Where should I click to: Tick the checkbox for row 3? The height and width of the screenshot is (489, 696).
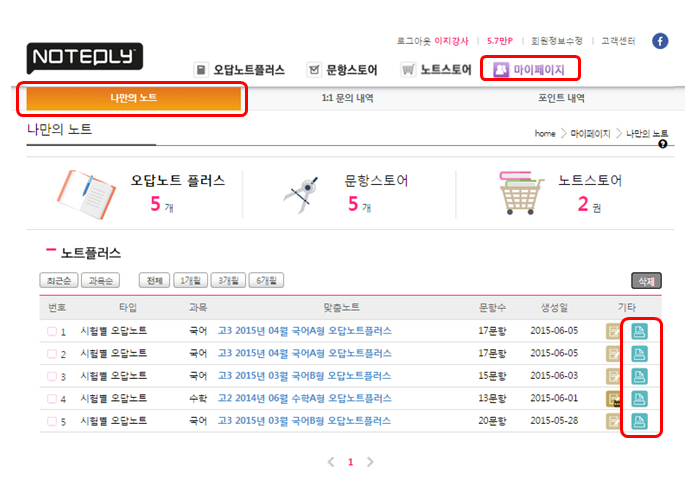click(x=52, y=376)
